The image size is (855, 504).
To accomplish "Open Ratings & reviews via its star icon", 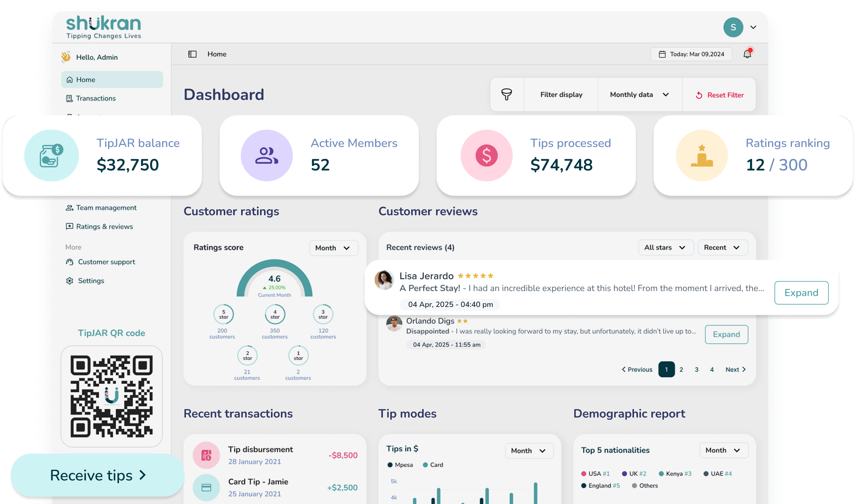I will click(69, 226).
